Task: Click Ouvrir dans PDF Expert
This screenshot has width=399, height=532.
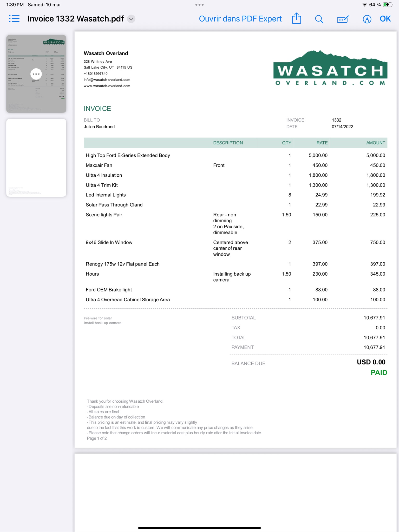Action: point(240,19)
